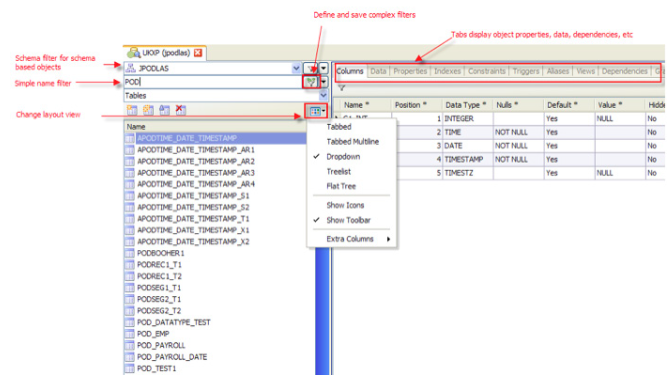This screenshot has height=379, width=671.
Task: Click the complex filter funnel button beside JPODLAS
Action: coord(311,68)
